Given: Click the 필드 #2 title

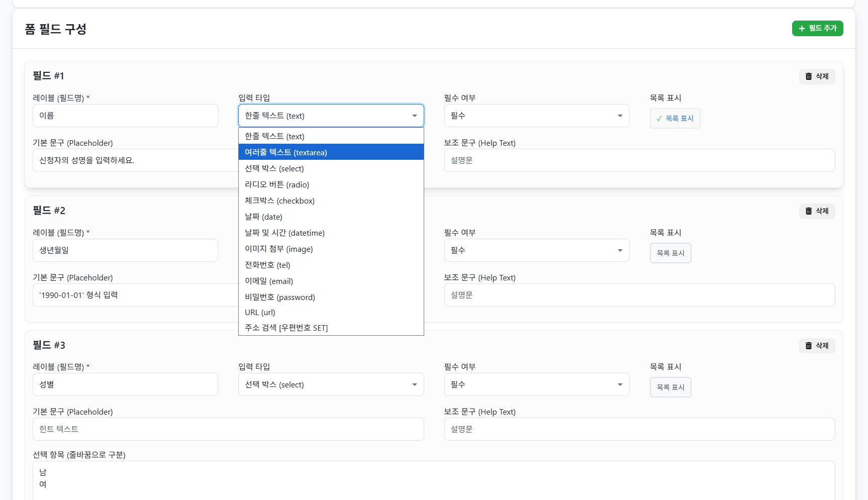Looking at the screenshot, I should point(49,211).
